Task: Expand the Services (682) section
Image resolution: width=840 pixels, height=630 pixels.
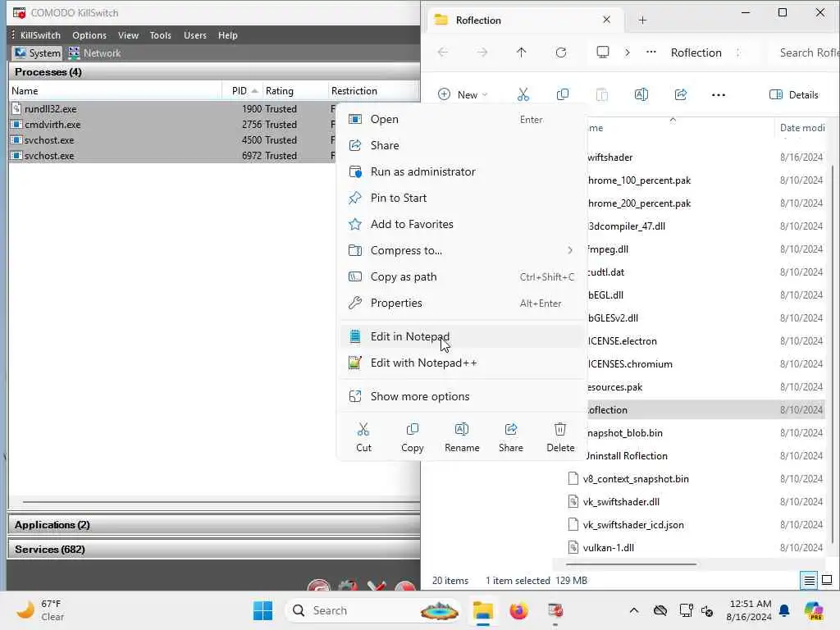Action: [x=214, y=550]
